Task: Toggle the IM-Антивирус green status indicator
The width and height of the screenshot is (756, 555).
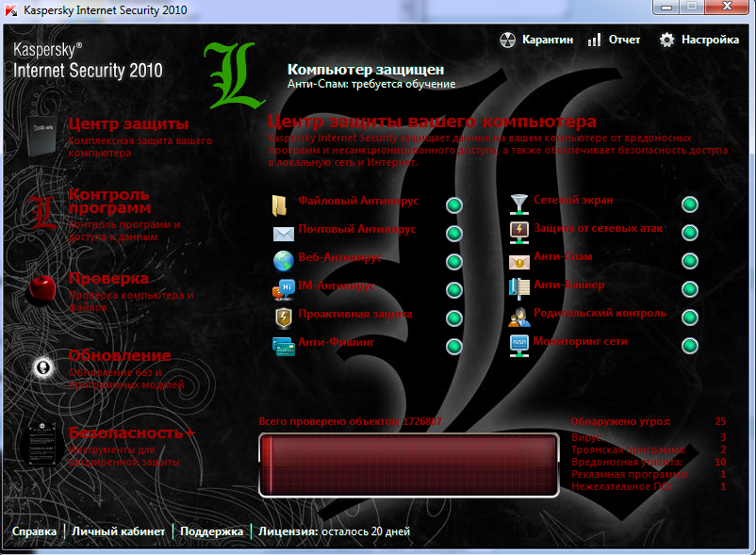Action: (x=454, y=290)
